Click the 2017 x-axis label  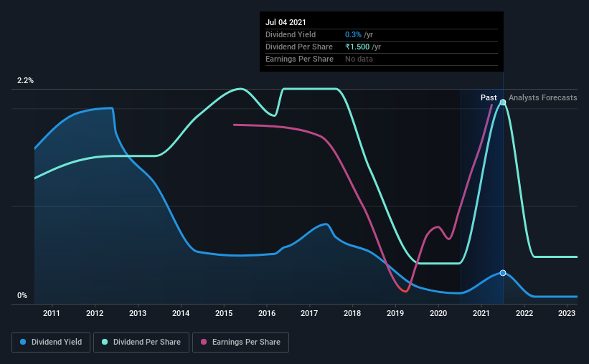click(309, 313)
